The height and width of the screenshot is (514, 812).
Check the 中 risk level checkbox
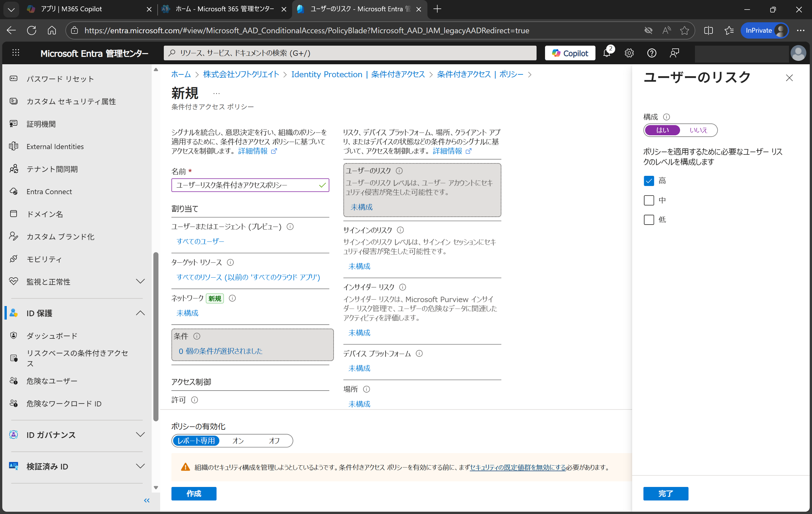649,200
